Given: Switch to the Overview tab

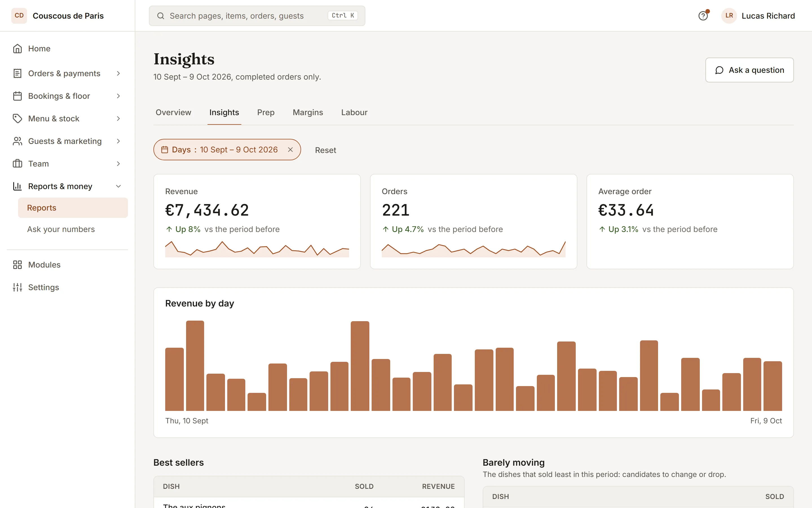Looking at the screenshot, I should tap(173, 113).
